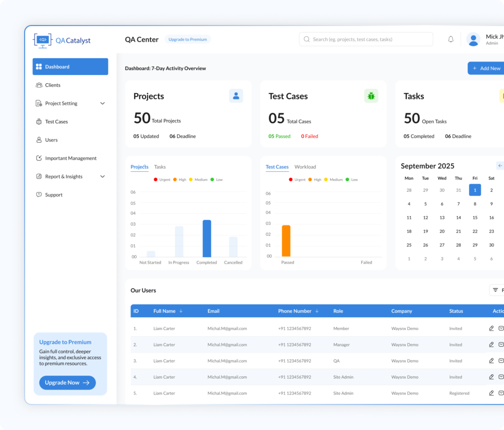Click the user avatar icon
The width and height of the screenshot is (504, 430).
click(x=473, y=39)
